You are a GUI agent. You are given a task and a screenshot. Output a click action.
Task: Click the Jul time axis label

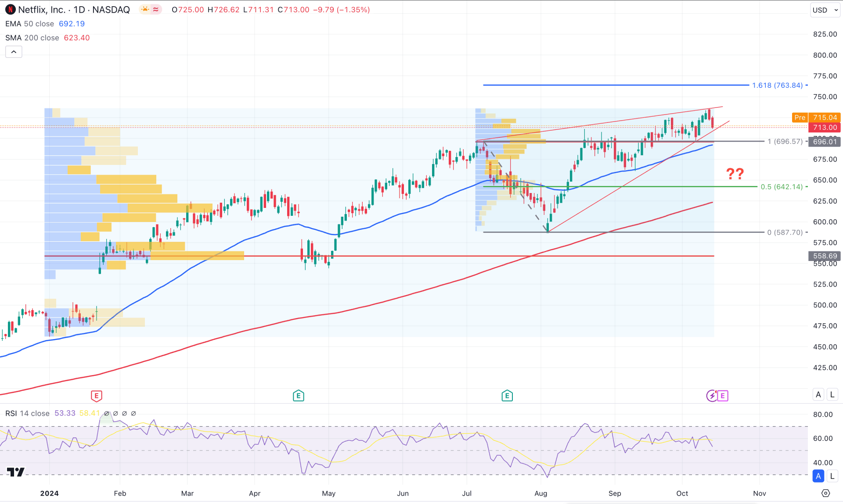pos(467,493)
